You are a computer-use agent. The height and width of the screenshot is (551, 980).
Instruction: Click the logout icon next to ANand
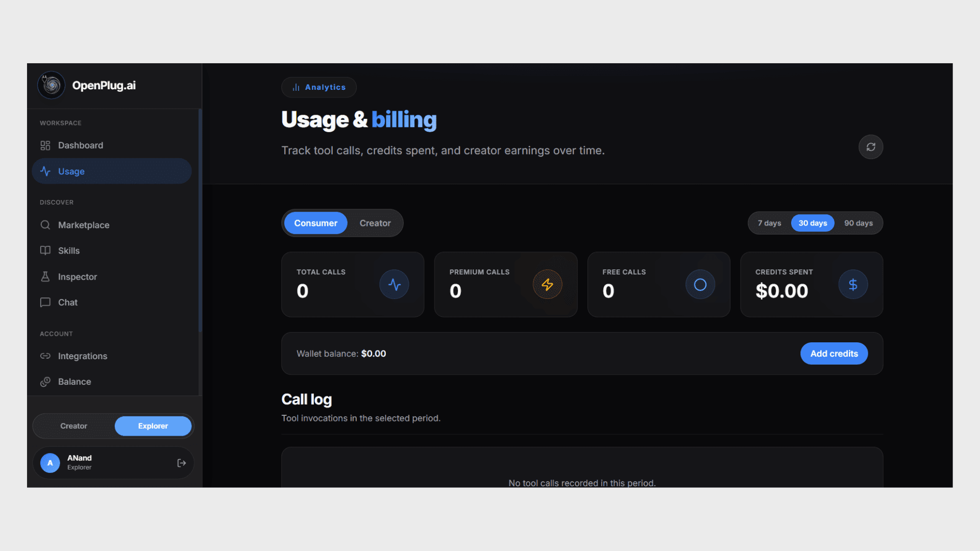(x=181, y=463)
